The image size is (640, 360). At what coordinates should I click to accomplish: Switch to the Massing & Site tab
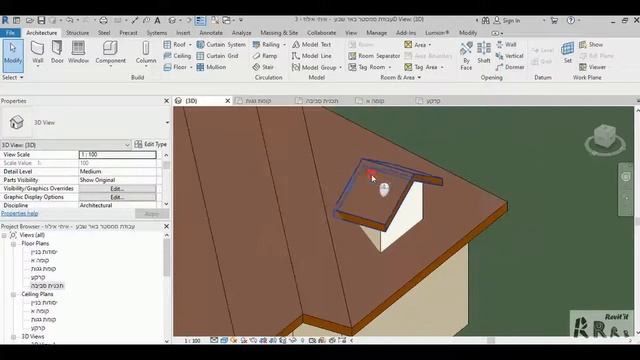point(279,33)
